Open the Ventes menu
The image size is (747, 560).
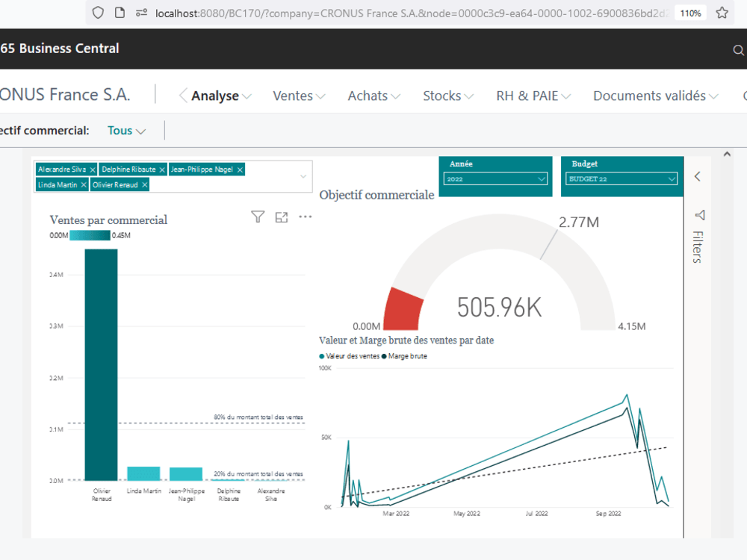tap(299, 96)
